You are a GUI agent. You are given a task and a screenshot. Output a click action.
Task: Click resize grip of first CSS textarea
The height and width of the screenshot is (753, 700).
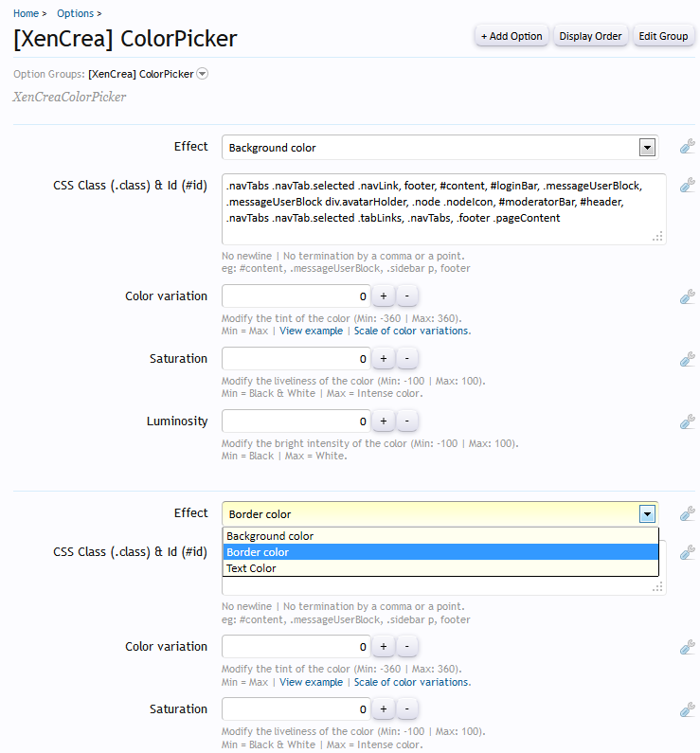click(657, 236)
